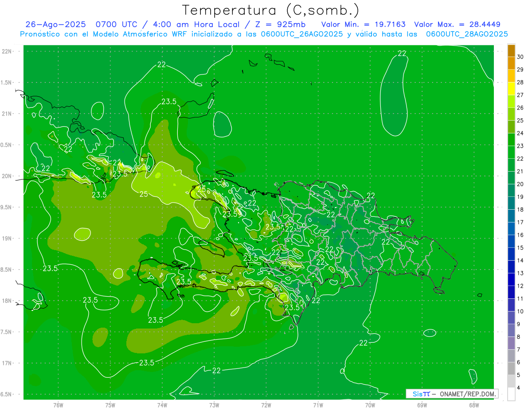The height and width of the screenshot is (411, 532).
Task: Click the "18N" latitude axis label
Action: point(7,301)
